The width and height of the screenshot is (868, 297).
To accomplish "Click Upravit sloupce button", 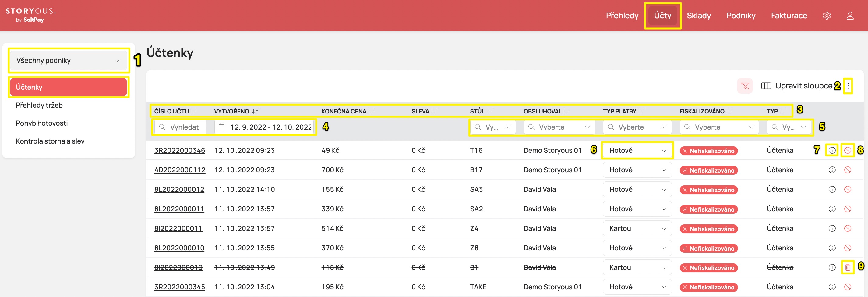I will pyautogui.click(x=796, y=86).
